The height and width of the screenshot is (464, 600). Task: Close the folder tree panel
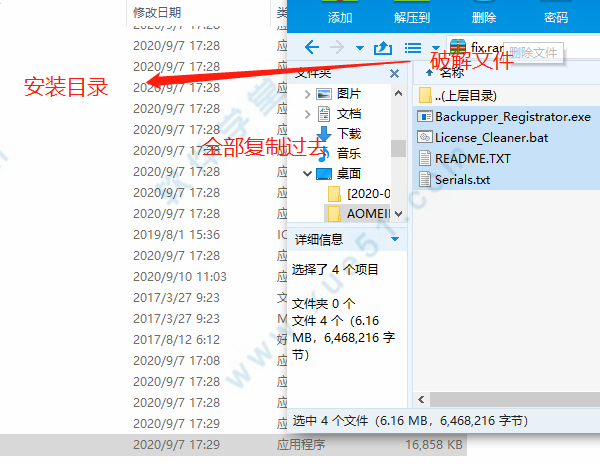pos(395,73)
